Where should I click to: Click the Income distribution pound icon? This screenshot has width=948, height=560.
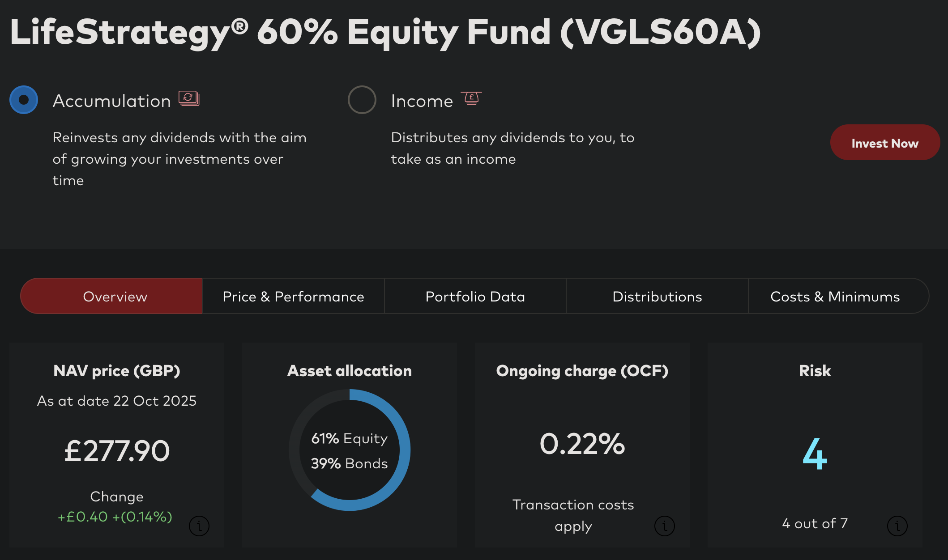pyautogui.click(x=471, y=98)
